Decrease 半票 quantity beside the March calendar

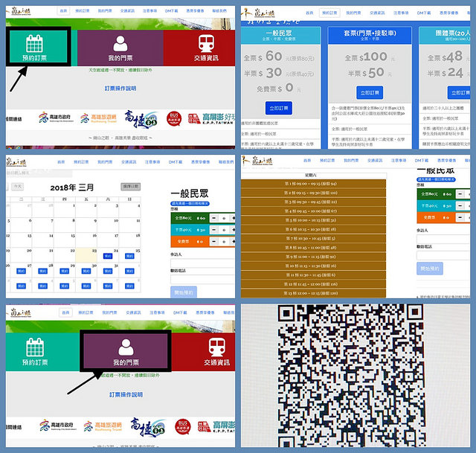coord(214,231)
